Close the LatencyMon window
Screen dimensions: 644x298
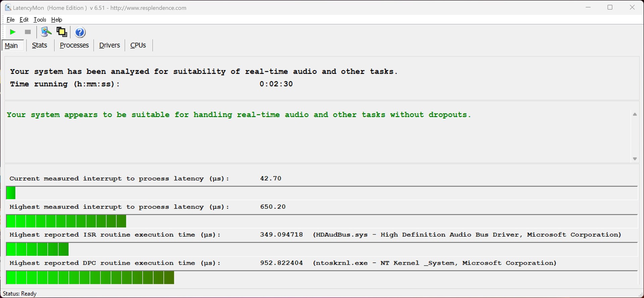pyautogui.click(x=632, y=7)
